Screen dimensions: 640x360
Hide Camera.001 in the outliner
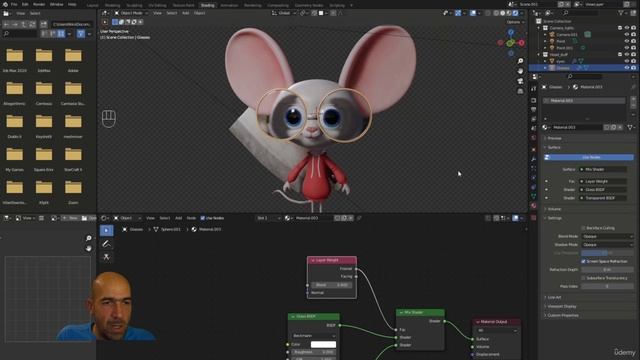point(627,35)
